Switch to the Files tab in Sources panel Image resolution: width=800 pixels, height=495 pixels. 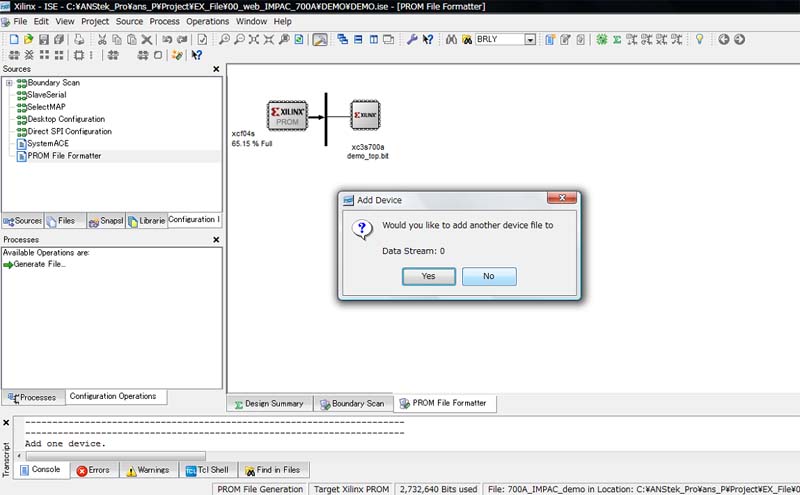[x=65, y=221]
